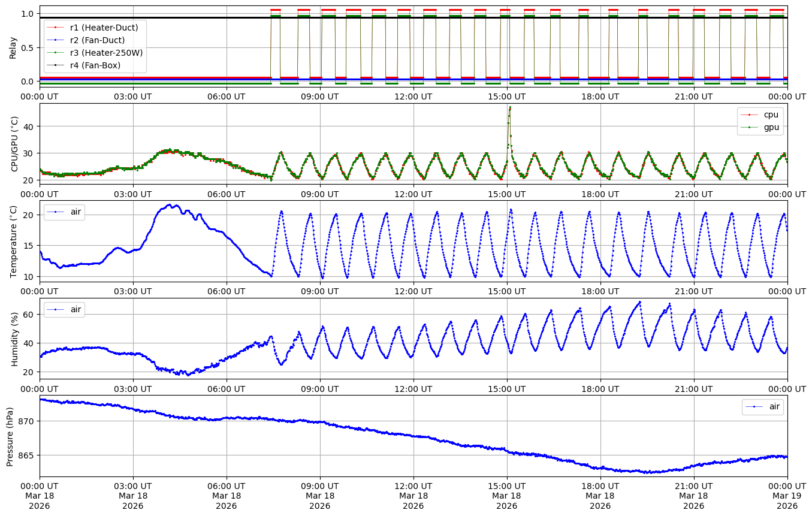Click the Temperature (°C) y-axis label
812x516 pixels.
click(x=15, y=241)
